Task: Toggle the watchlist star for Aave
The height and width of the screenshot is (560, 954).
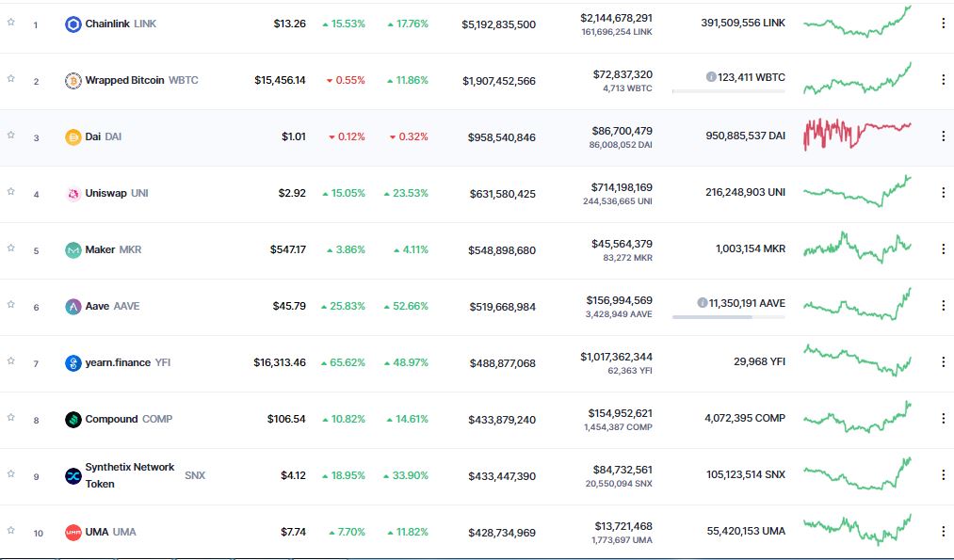Action: coord(10,305)
